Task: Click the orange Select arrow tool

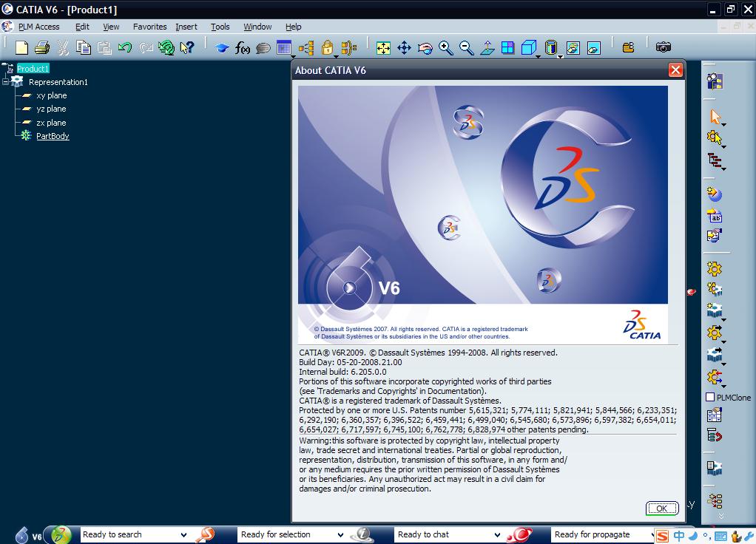Action: pyautogui.click(x=715, y=117)
